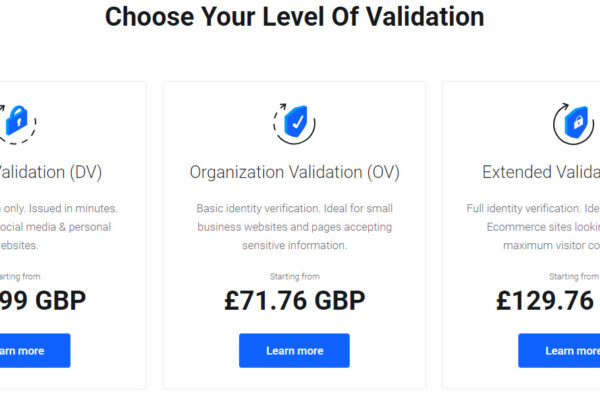Click the Choose Your Level Of Validation title
The height and width of the screenshot is (400, 600).
(295, 17)
